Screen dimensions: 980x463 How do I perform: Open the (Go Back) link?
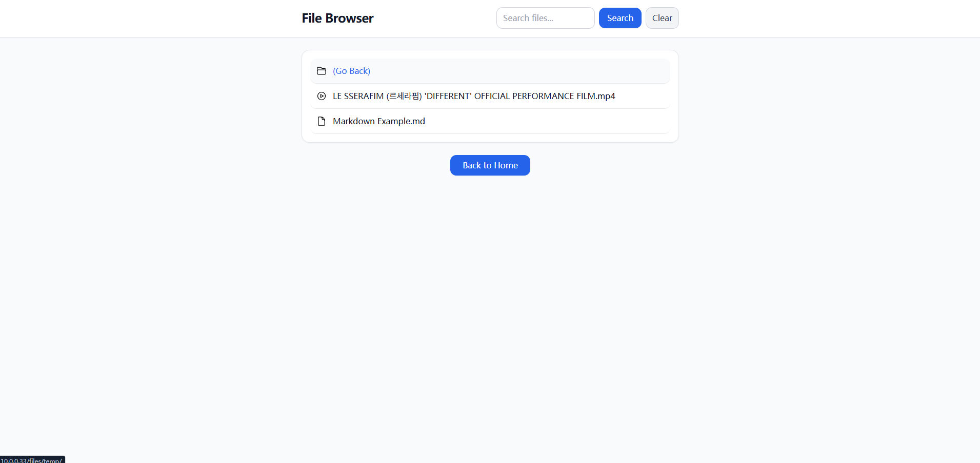pyautogui.click(x=351, y=71)
